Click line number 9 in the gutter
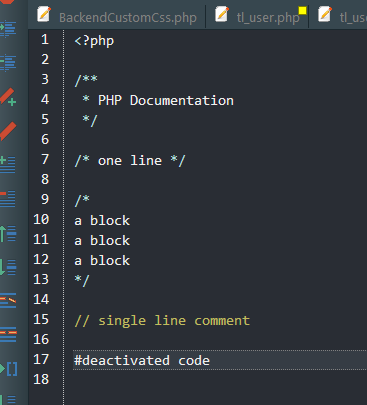Image resolution: width=367 pixels, height=405 pixels. 45,199
